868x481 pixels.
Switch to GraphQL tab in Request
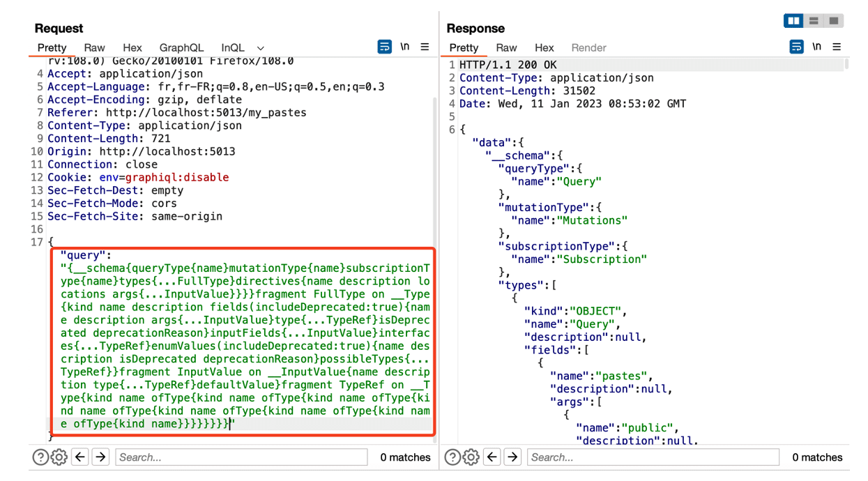(x=181, y=48)
